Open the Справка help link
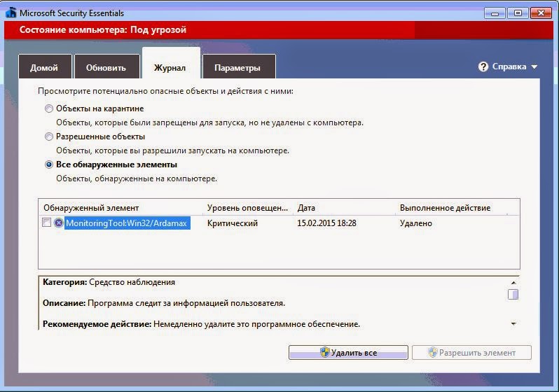This screenshot has width=559, height=392. (x=509, y=66)
